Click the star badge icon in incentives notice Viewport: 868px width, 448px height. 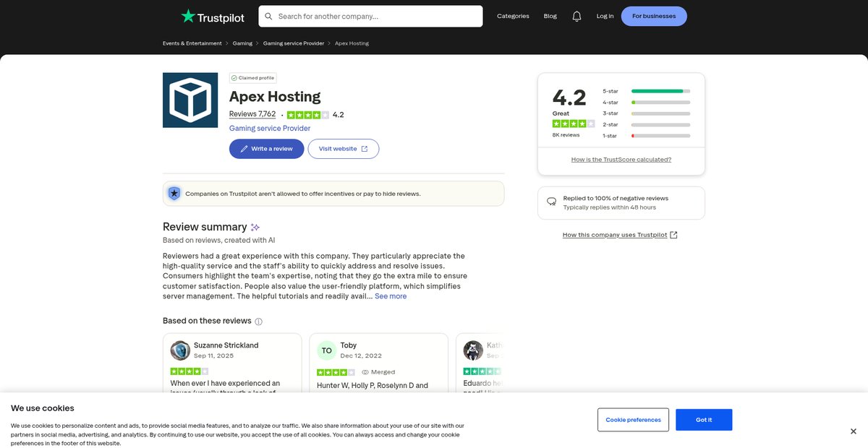[x=174, y=194]
